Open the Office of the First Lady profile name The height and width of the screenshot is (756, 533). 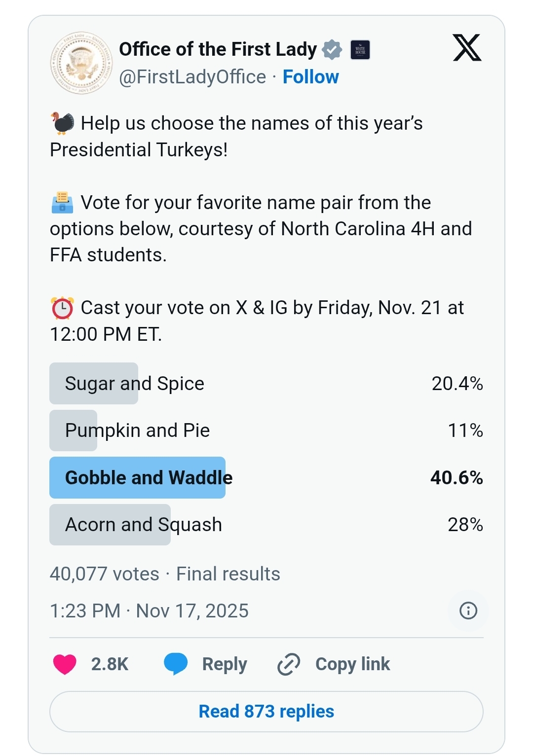pos(218,49)
